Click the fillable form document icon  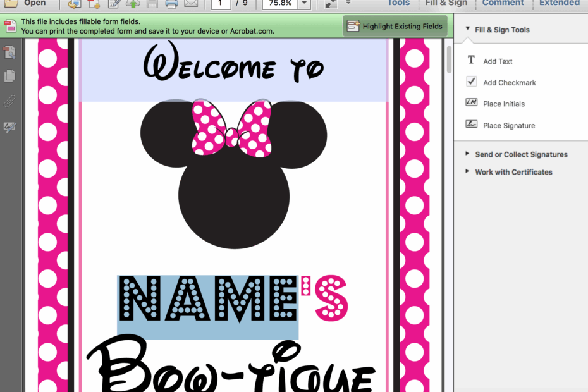click(x=10, y=26)
